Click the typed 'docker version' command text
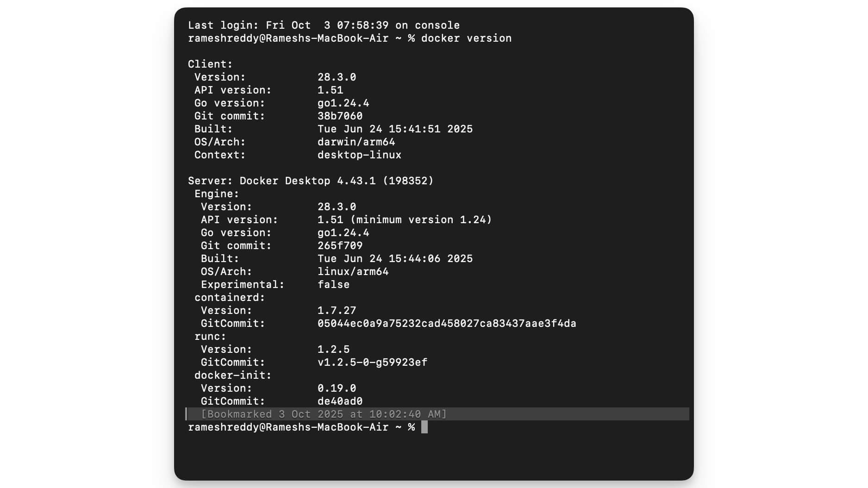Screen dimensions: 868x488 (x=466, y=38)
